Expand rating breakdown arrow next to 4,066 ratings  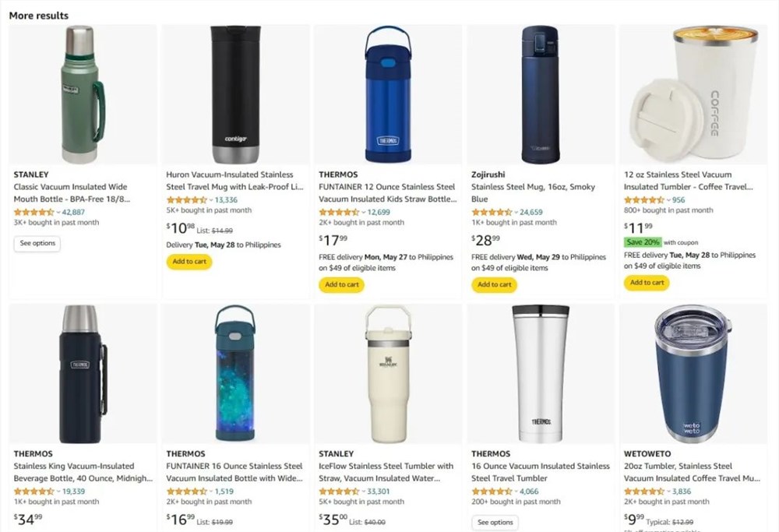(516, 492)
